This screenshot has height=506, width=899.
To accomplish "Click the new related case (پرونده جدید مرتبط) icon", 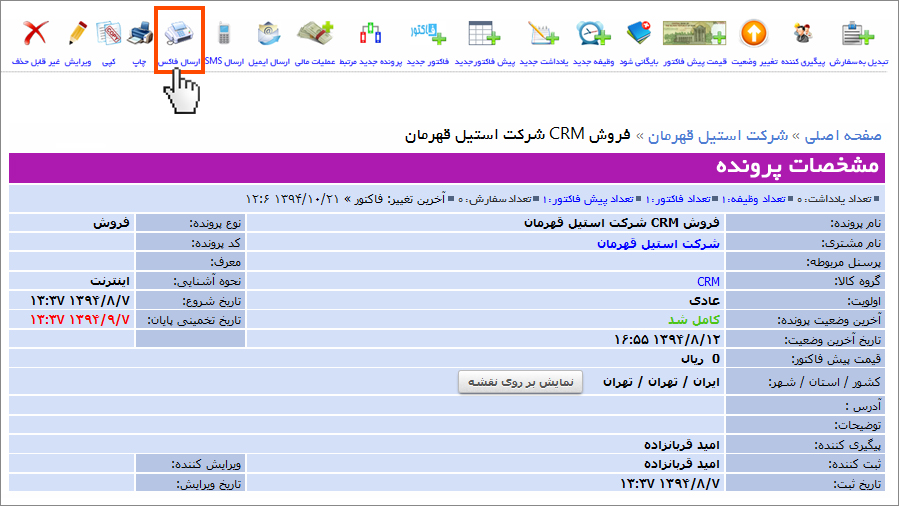I will click(x=370, y=33).
